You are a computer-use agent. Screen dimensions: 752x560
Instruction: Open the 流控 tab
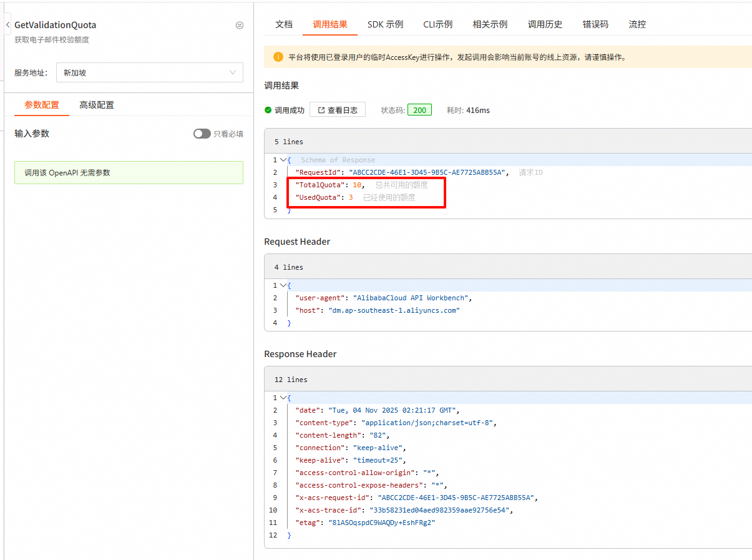637,24
